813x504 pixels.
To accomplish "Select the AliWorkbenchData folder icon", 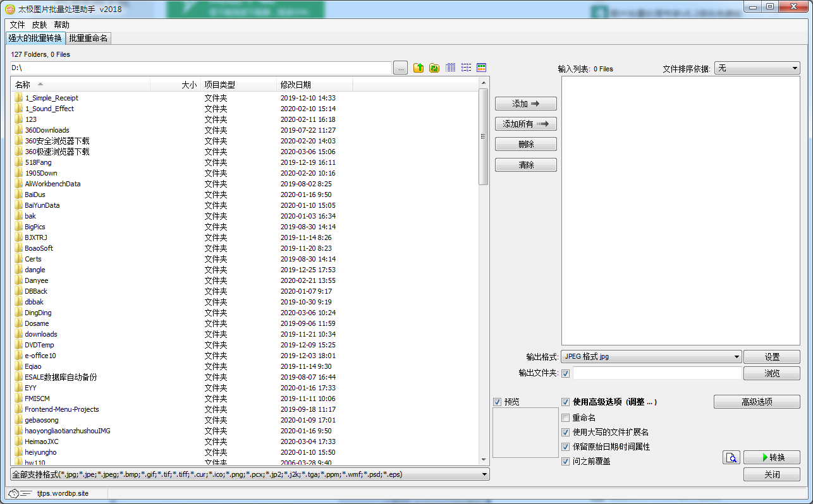I will tap(19, 184).
